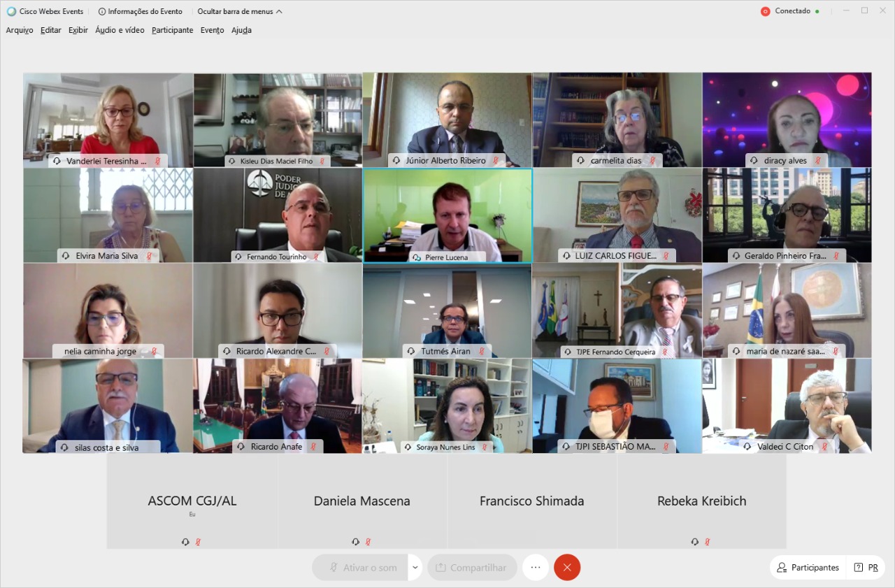895x588 pixels.
Task: Expand the audio options arrow beside Ativar o som
Action: click(415, 568)
